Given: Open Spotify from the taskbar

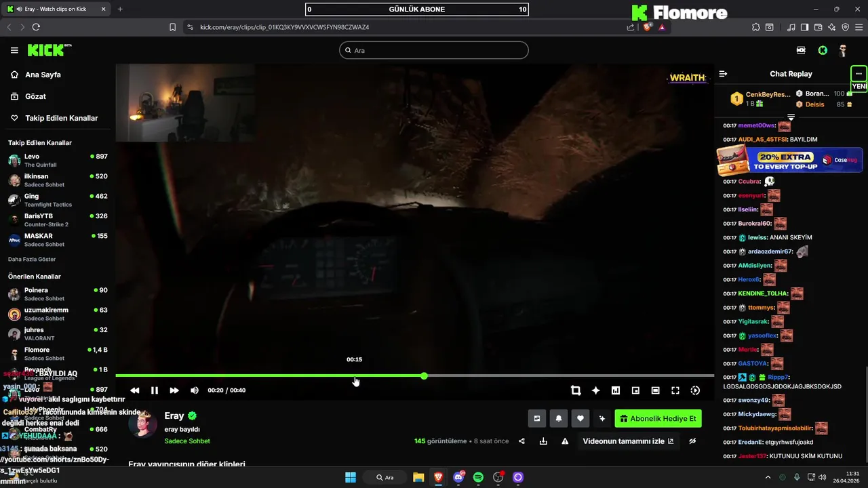Looking at the screenshot, I should [478, 477].
